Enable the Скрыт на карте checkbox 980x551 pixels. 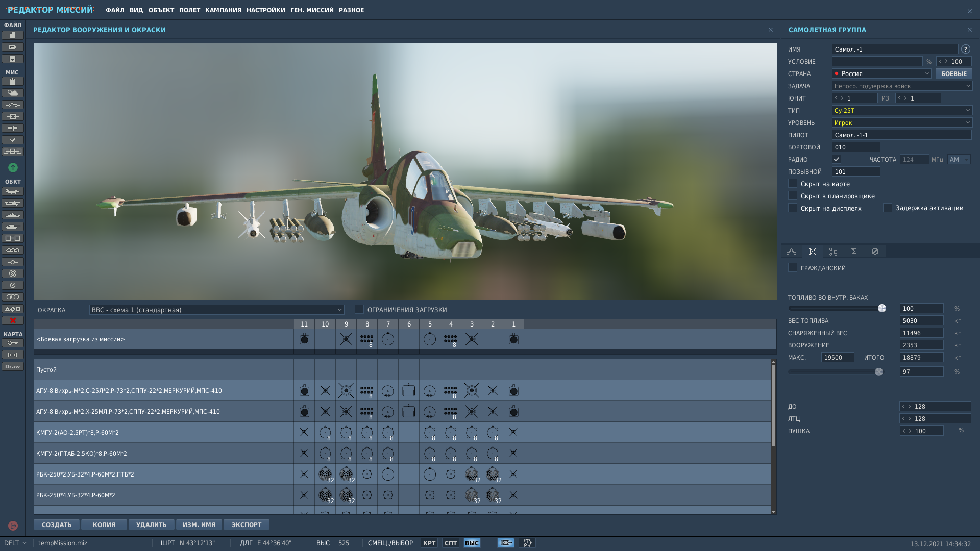(x=793, y=183)
